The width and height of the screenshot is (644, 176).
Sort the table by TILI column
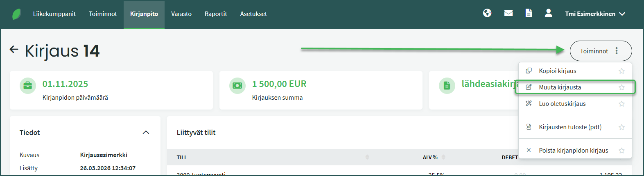pos(367,157)
